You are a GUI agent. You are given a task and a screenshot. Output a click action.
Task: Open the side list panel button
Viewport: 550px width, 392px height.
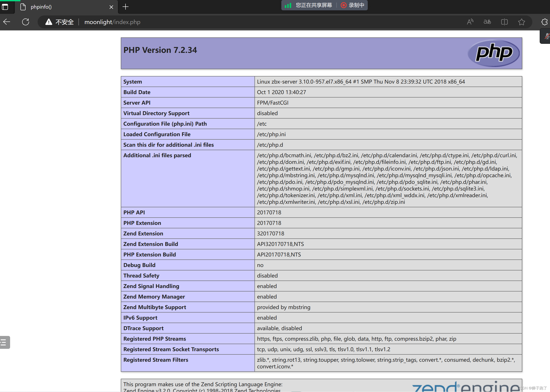(x=5, y=342)
